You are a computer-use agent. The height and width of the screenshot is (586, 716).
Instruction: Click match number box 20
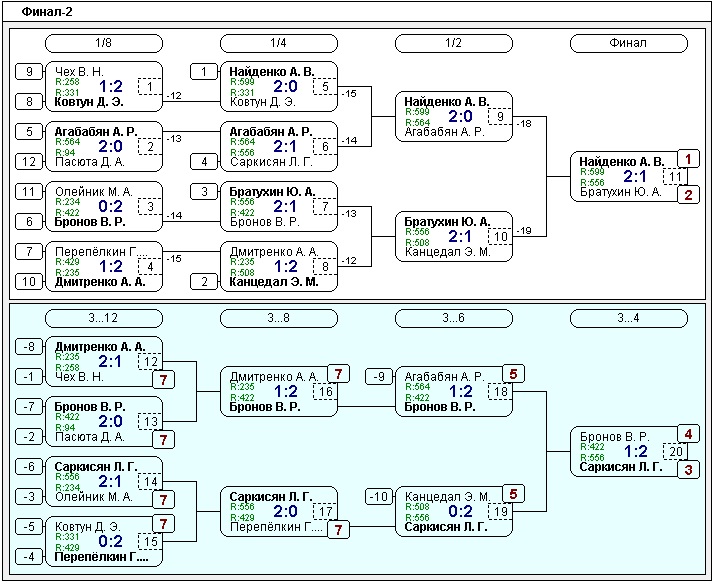675,452
